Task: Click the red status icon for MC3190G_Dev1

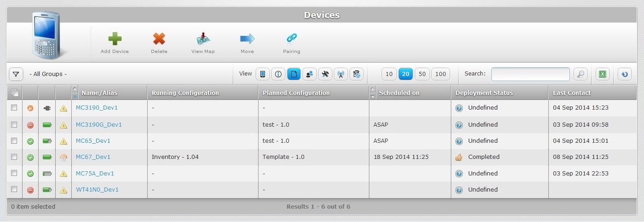Action: pos(30,125)
